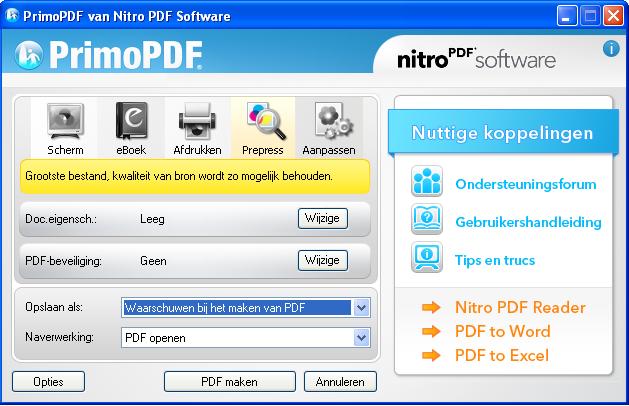Image resolution: width=629 pixels, height=406 pixels.
Task: Click the Tips en trucs icon
Action: coord(427,260)
